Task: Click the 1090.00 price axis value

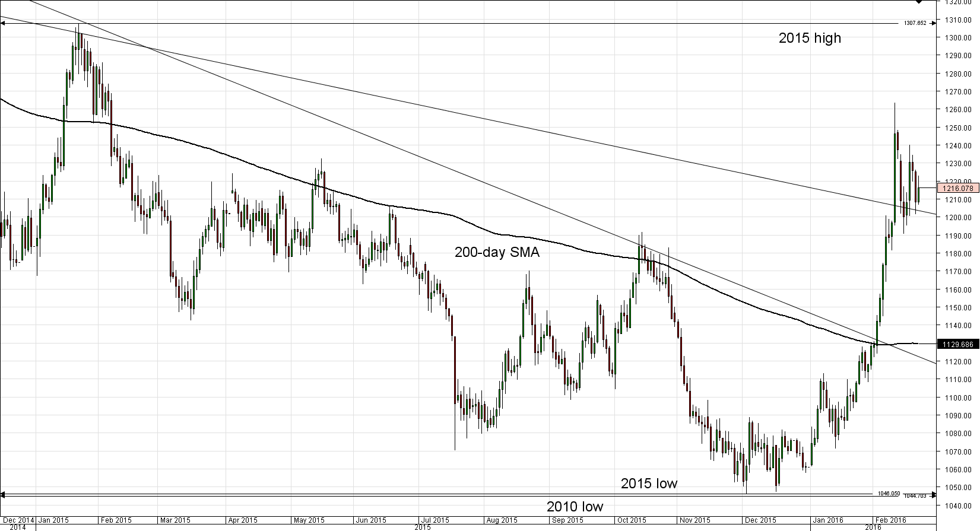Action: pos(959,415)
